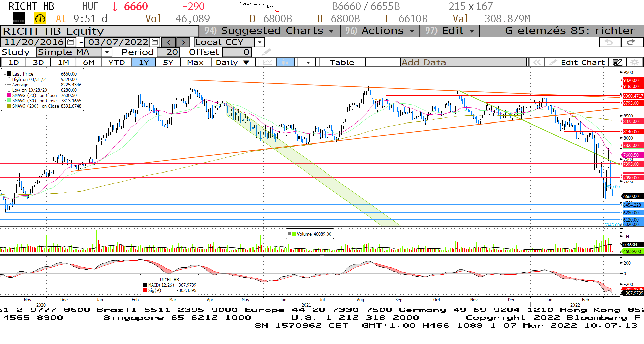Open Suggested Charts menu

coord(269,31)
